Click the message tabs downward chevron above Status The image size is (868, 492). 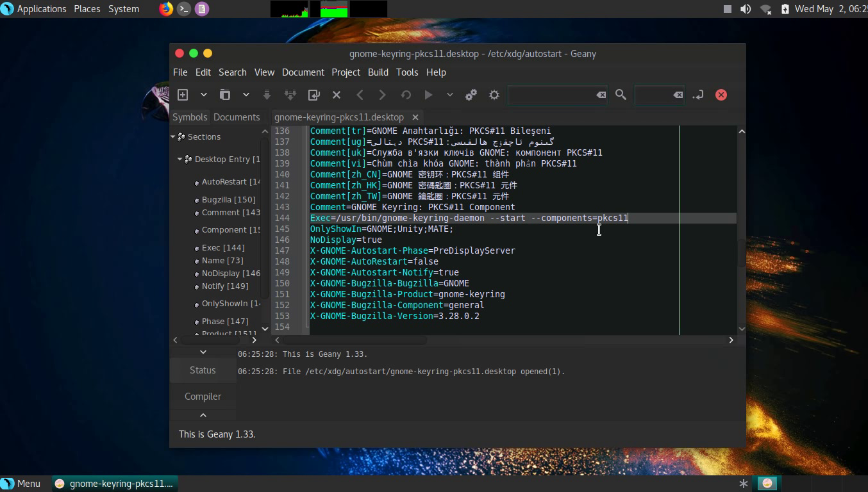(x=203, y=352)
